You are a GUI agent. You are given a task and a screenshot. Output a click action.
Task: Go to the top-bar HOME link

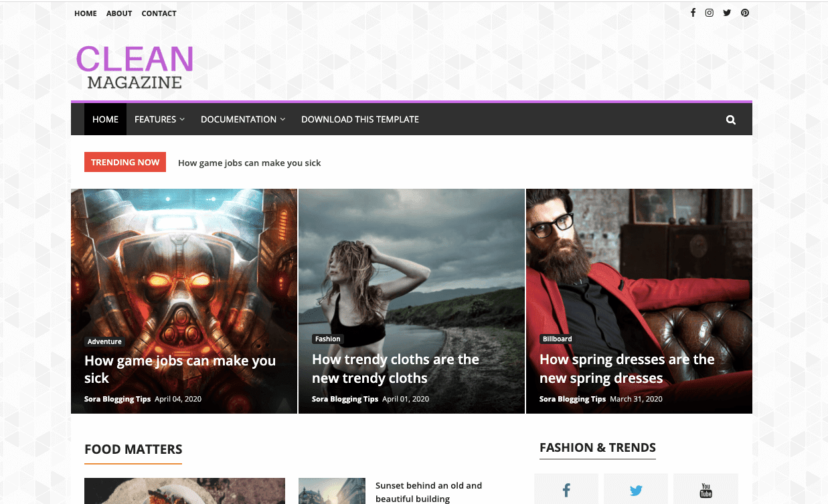86,13
